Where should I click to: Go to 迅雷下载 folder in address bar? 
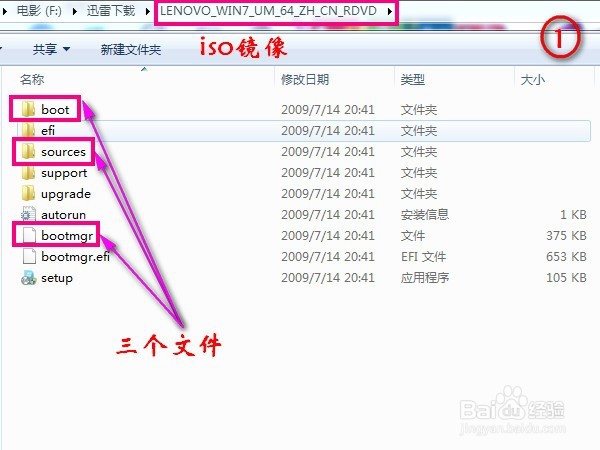coord(111,11)
